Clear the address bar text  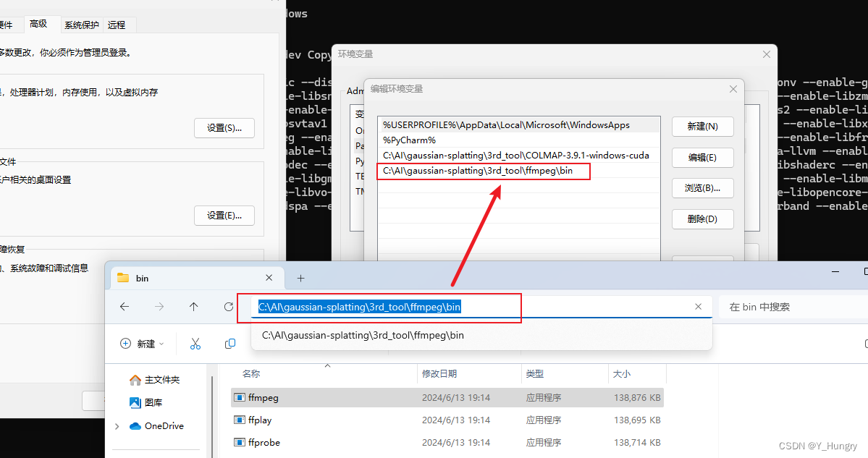click(x=698, y=307)
